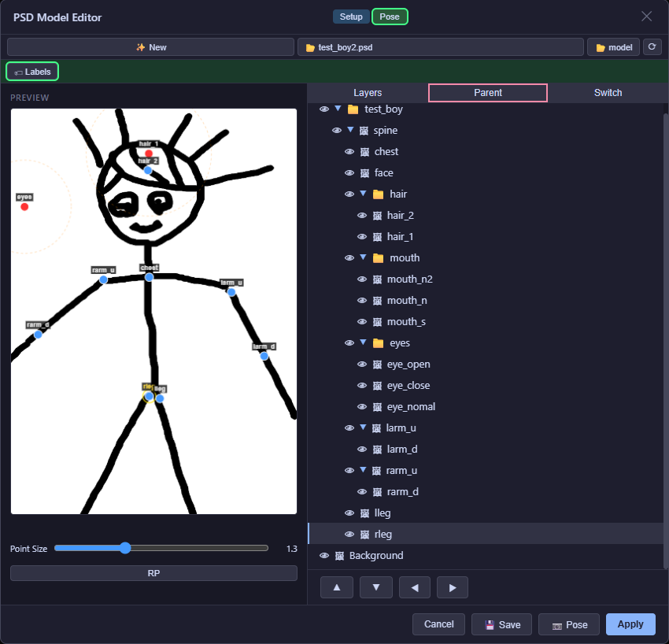669x644 pixels.
Task: Indent layer with the right arrow
Action: [453, 587]
